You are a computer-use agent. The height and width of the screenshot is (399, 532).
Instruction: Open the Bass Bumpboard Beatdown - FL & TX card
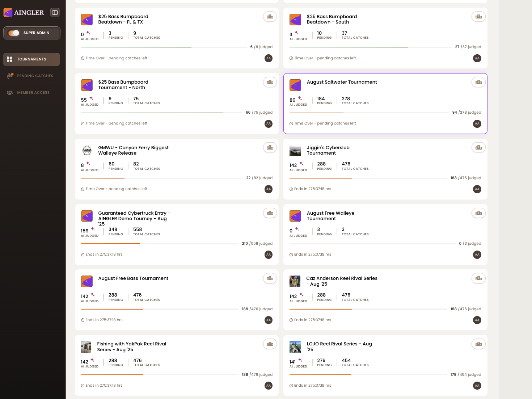(x=177, y=38)
